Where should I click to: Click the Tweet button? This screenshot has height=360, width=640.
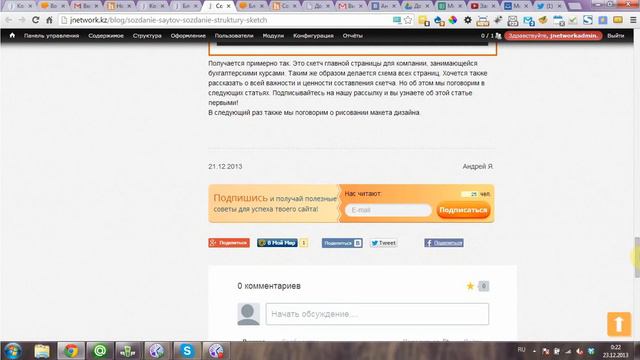383,243
